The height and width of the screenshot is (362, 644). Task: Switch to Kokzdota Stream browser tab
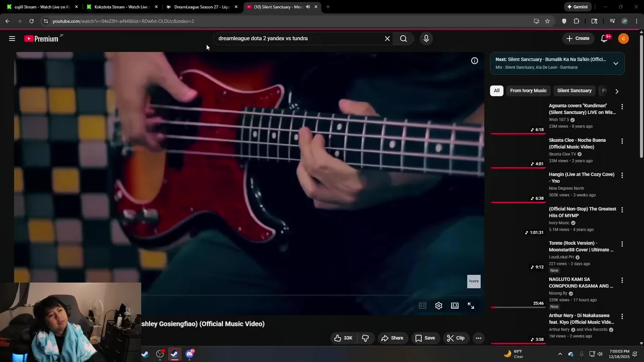122,7
